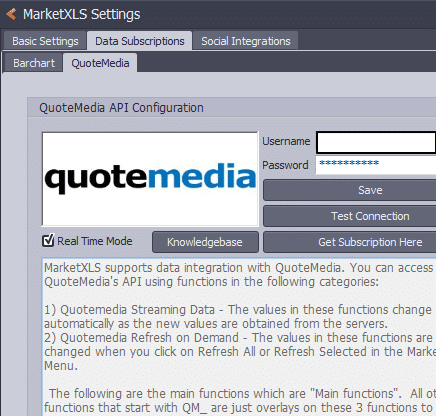Click the quotemedia logo image

tap(150, 179)
